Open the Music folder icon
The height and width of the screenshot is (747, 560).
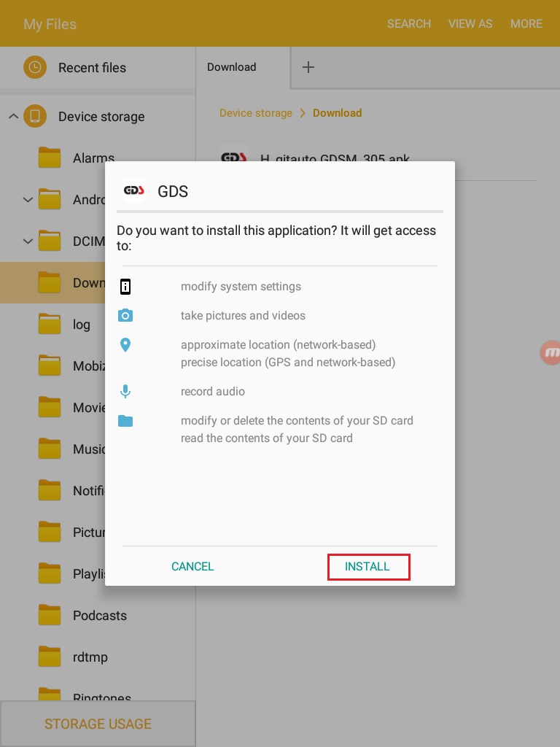tap(50, 449)
